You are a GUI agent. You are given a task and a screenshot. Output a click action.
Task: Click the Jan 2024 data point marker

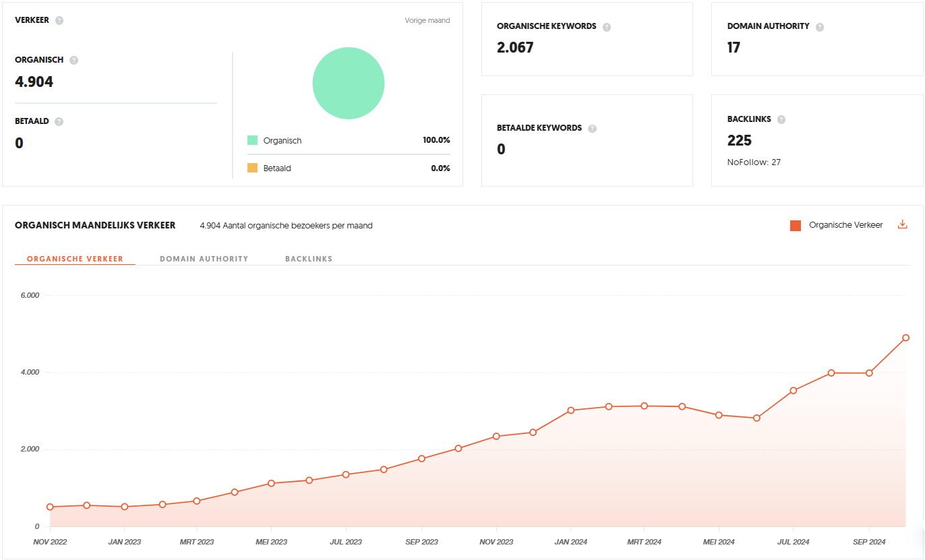[x=570, y=410]
